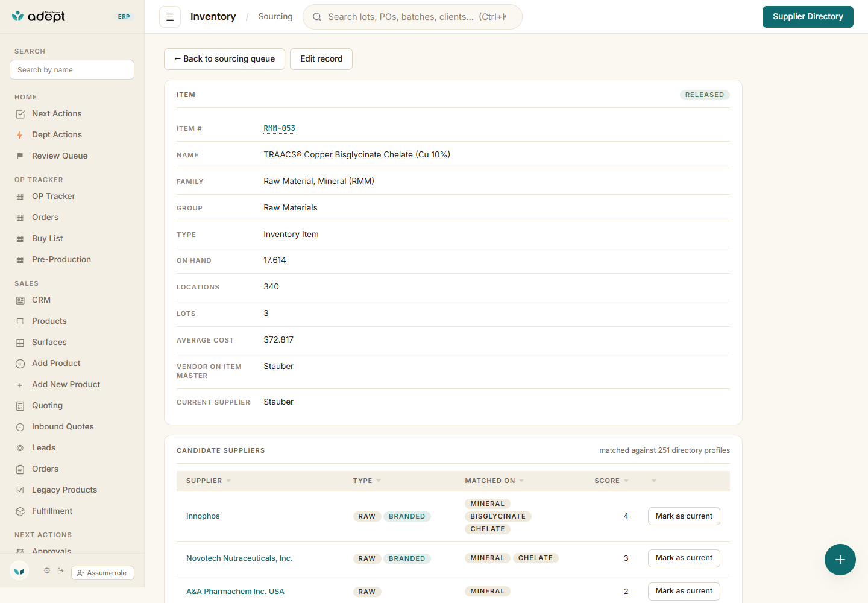Mark Novotech Nutraceuticals as current supplier
The image size is (868, 603).
684,558
